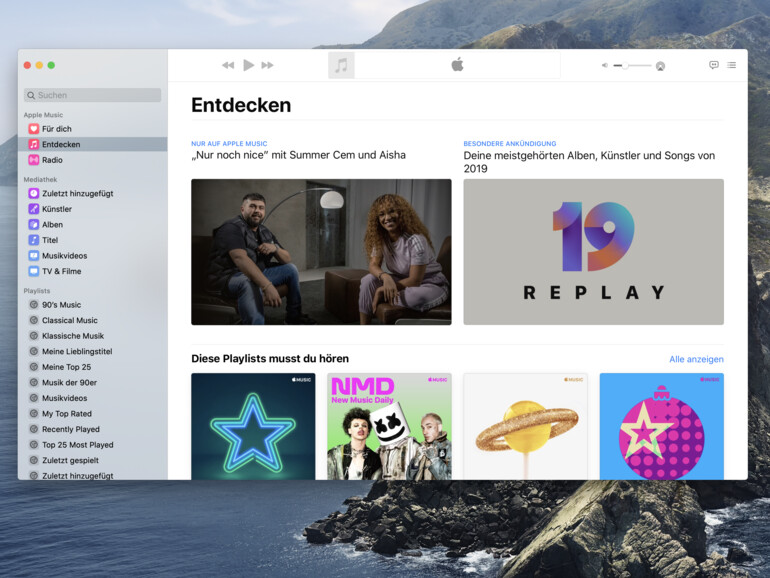This screenshot has height=578, width=770.
Task: Open Zuletzt hinzugefügt under Mediathek
Action: click(93, 193)
